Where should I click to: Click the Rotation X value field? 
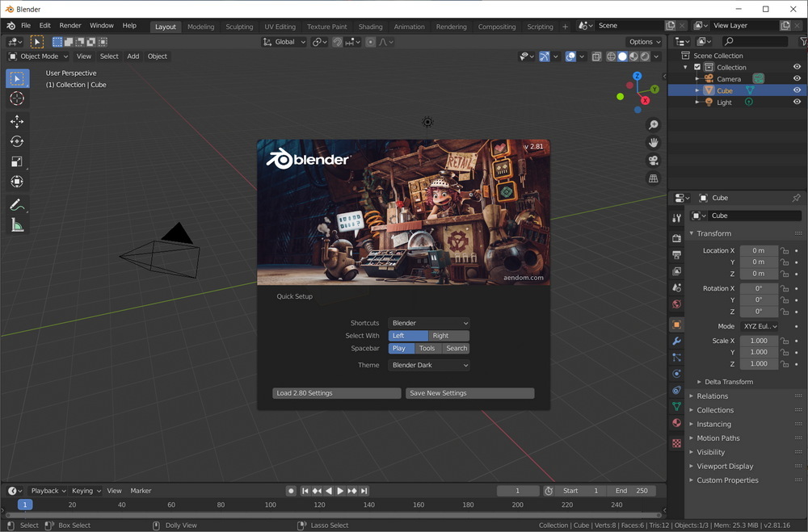[759, 288]
